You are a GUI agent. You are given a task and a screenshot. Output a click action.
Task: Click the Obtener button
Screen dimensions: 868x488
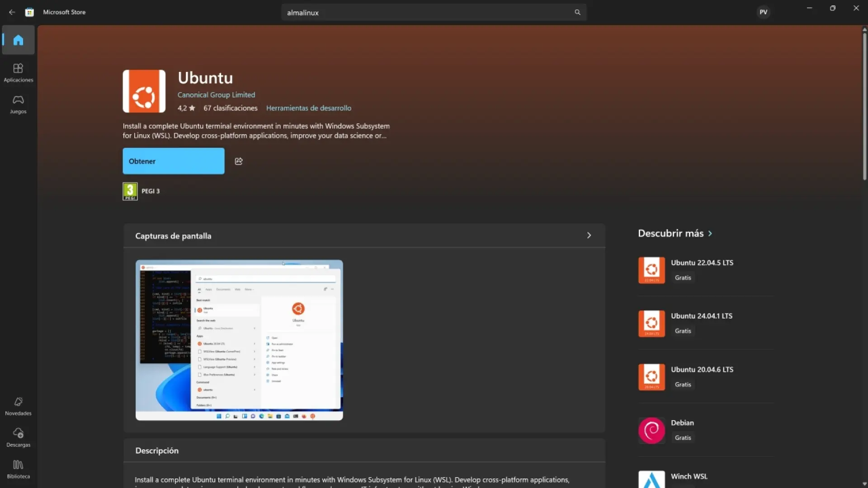coord(173,161)
